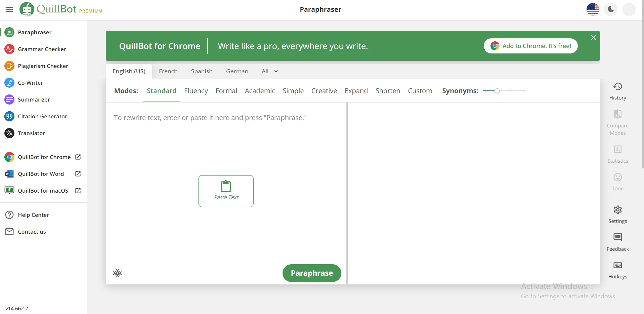
Task: Toggle dark mode moon icon
Action: (x=611, y=9)
